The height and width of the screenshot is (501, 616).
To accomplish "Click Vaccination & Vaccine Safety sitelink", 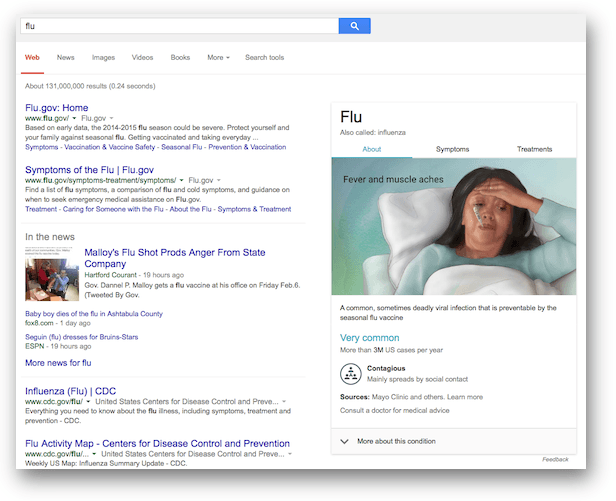I will (110, 147).
